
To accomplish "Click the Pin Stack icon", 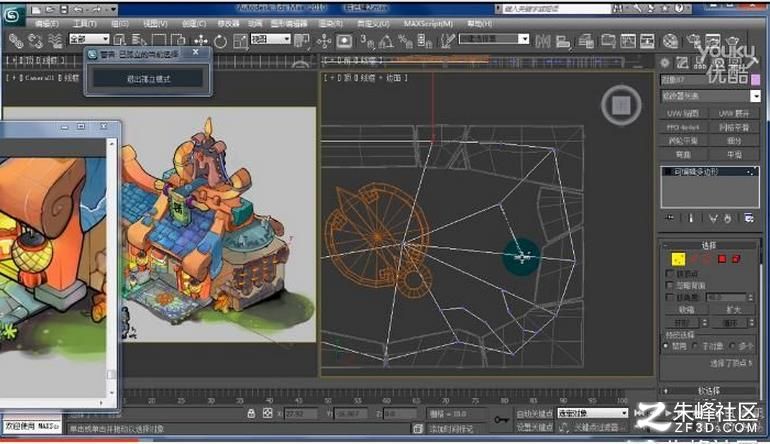I will pos(669,218).
